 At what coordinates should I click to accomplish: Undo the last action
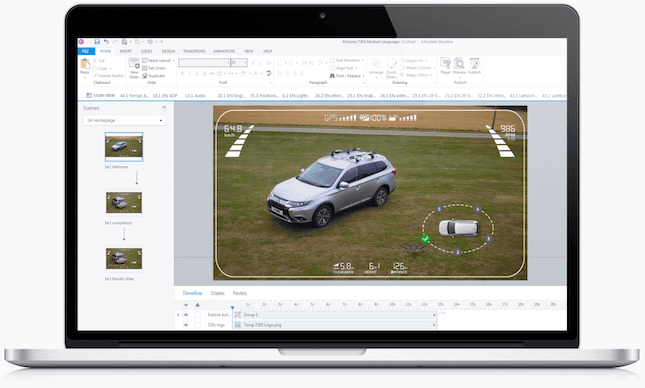pos(106,42)
